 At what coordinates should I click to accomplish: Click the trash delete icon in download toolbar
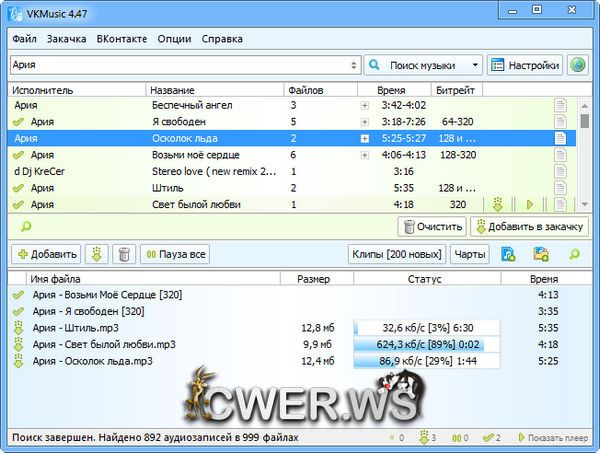(123, 254)
